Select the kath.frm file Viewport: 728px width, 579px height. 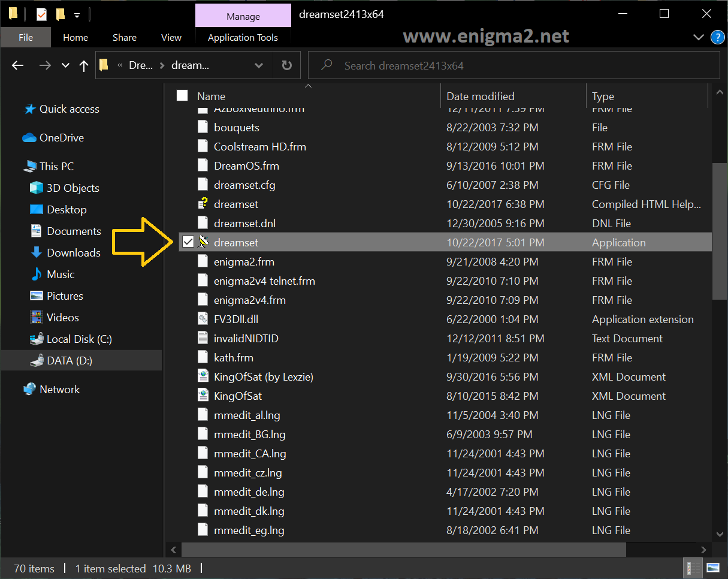(234, 357)
